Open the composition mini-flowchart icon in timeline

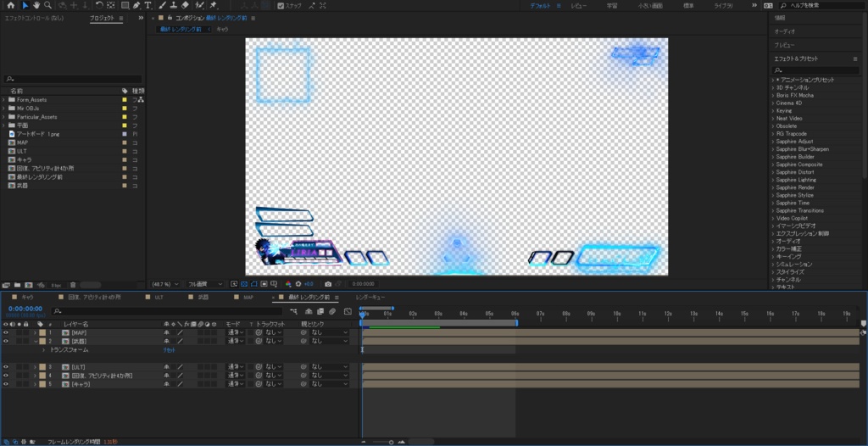[x=293, y=311]
